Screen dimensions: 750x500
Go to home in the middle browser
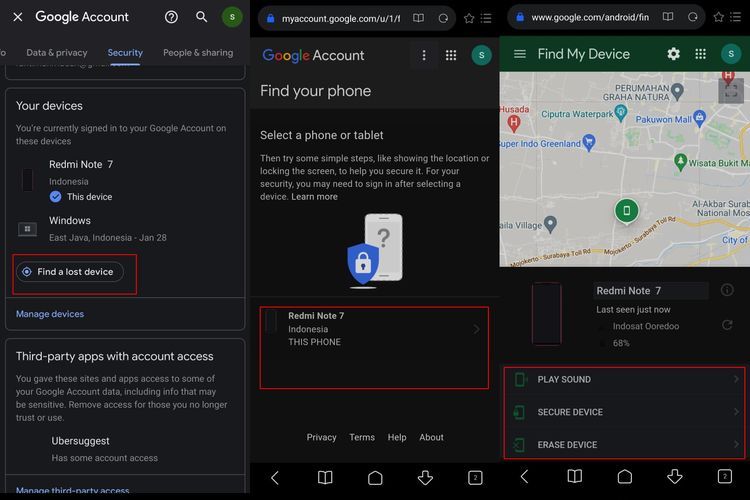point(375,478)
